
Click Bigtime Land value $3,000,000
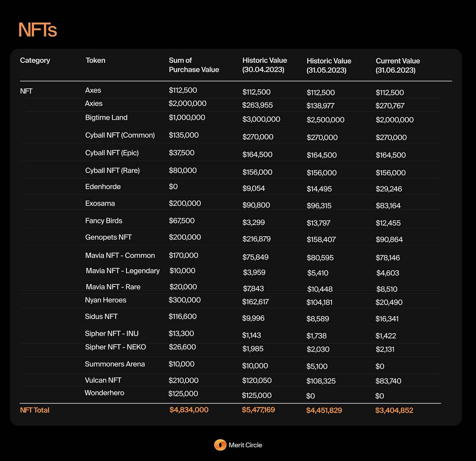tap(261, 119)
